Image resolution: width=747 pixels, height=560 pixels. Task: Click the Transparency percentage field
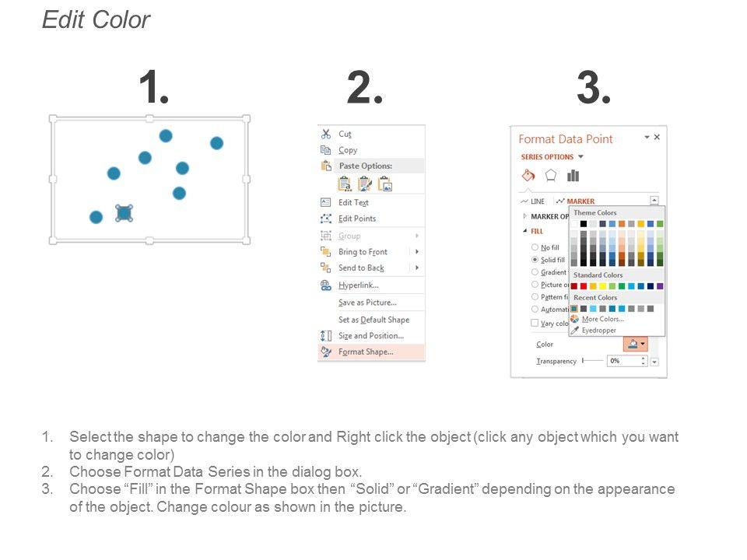pos(627,362)
